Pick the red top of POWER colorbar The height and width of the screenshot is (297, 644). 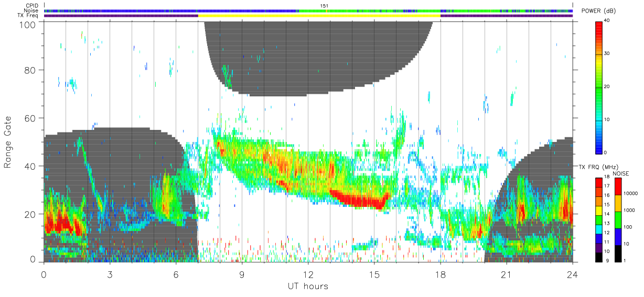pyautogui.click(x=598, y=29)
